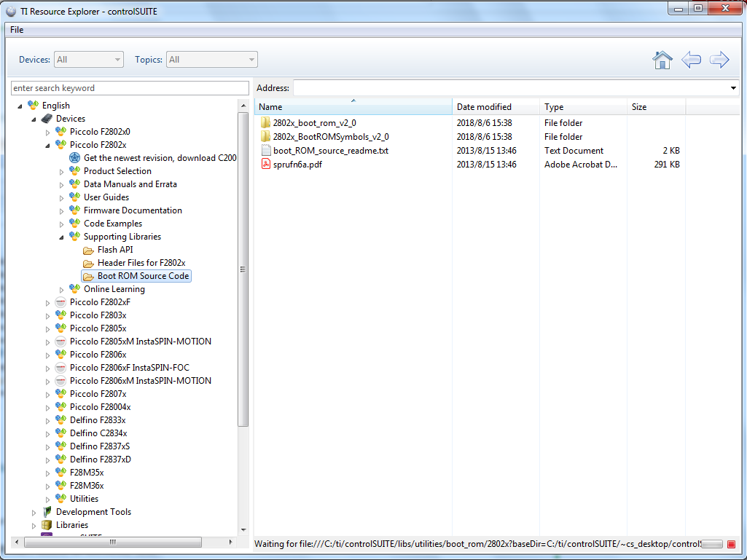Viewport: 747px width, 560px height.
Task: Sort files by Name column header
Action: click(x=353, y=107)
